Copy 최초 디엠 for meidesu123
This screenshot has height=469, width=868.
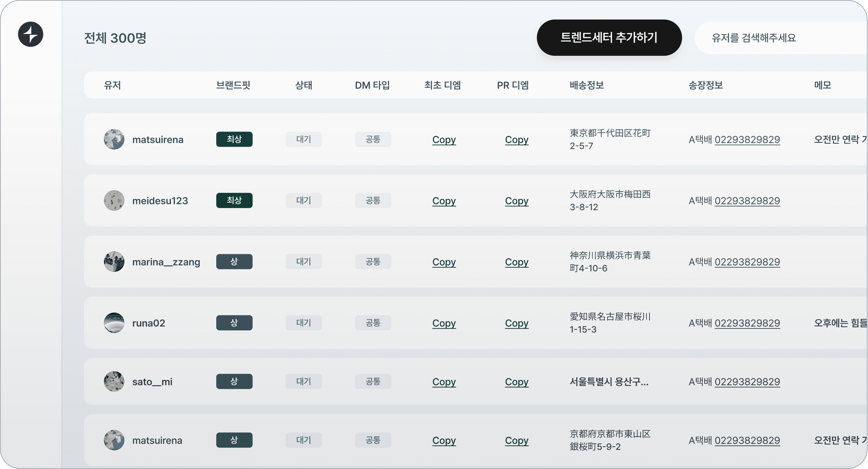coord(444,201)
